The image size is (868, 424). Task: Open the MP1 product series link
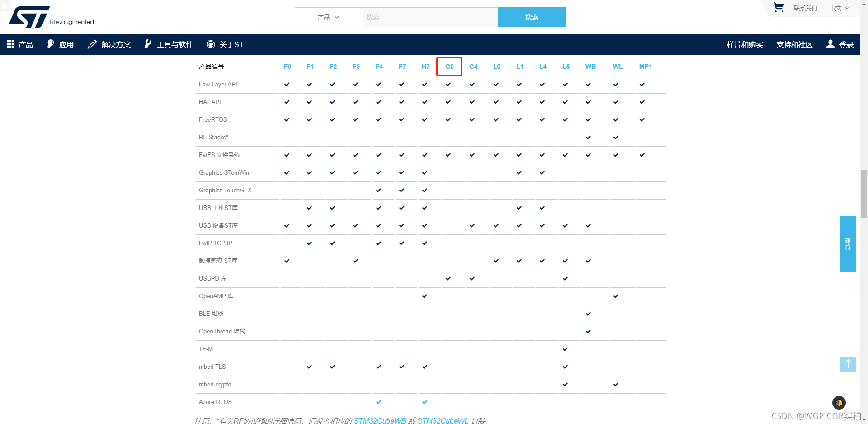click(646, 67)
